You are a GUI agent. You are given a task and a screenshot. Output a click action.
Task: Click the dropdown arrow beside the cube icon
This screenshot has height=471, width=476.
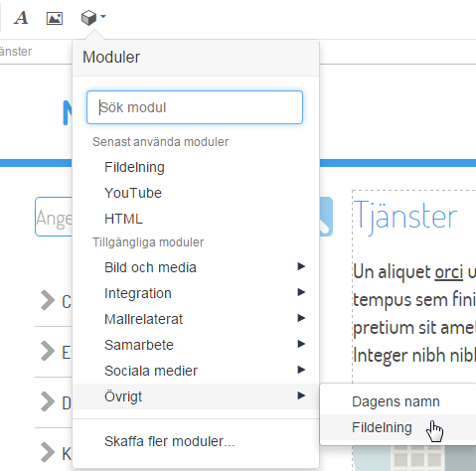(103, 16)
